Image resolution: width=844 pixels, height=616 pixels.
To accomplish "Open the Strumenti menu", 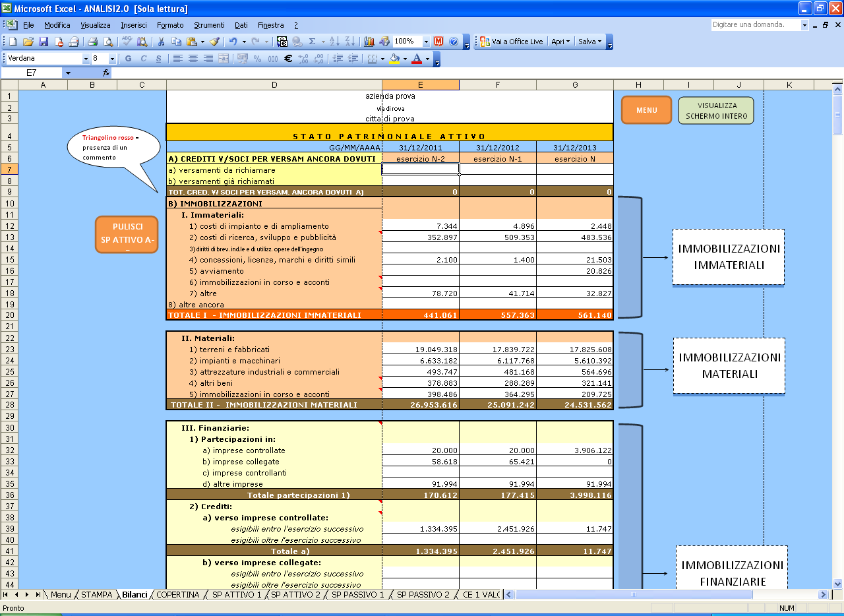I will pos(209,25).
